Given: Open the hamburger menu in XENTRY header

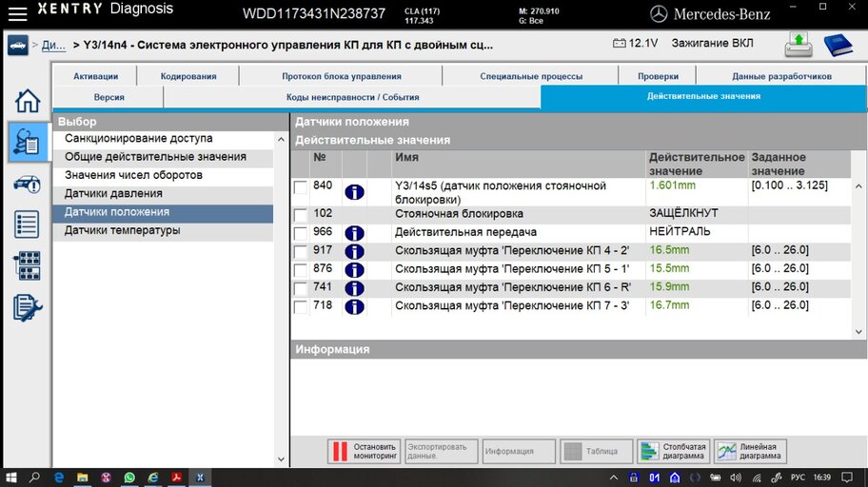Looking at the screenshot, I should click(17, 14).
